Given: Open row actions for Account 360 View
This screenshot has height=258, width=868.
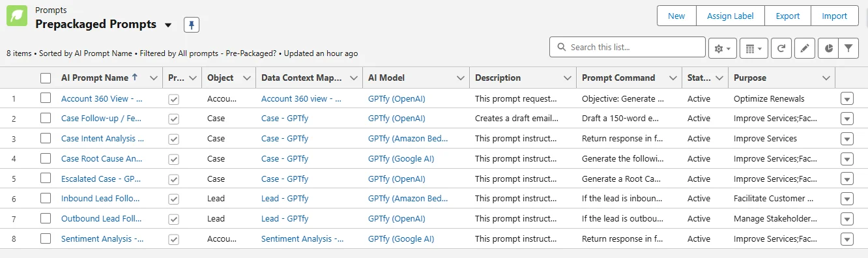Looking at the screenshot, I should 846,99.
